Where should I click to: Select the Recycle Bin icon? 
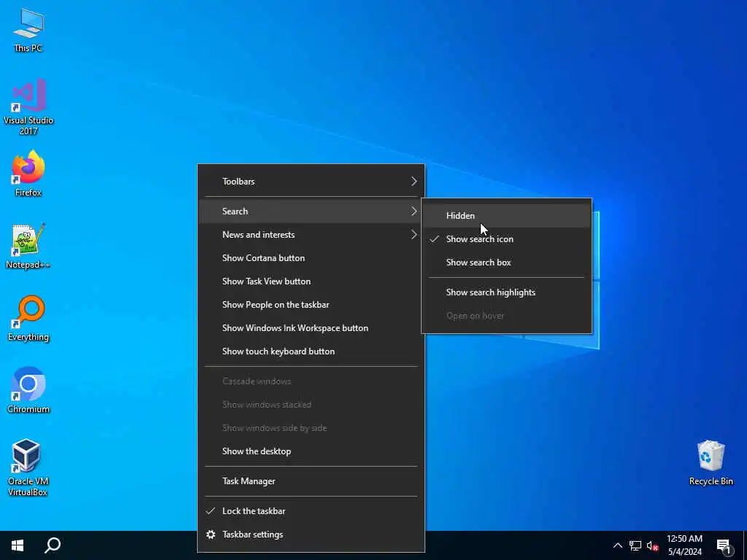point(711,463)
